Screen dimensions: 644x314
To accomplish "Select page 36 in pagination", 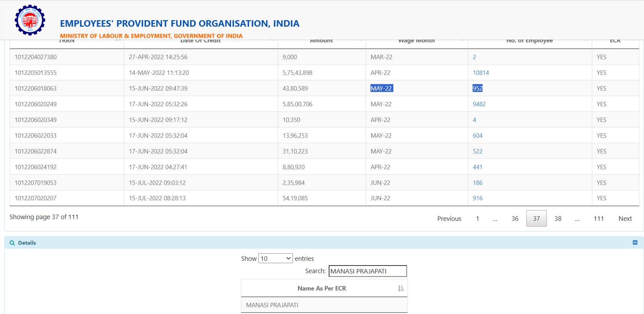I will coord(515,219).
